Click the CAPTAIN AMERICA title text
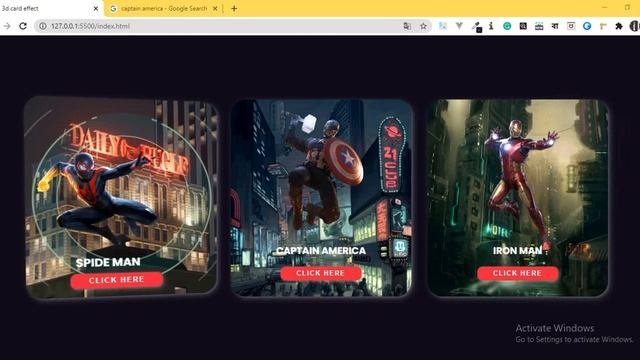Viewport: 640px width, 360px height. 321,251
